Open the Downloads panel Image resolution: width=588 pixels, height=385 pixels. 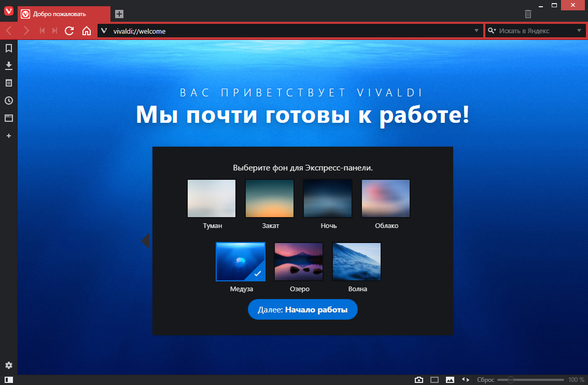9,66
